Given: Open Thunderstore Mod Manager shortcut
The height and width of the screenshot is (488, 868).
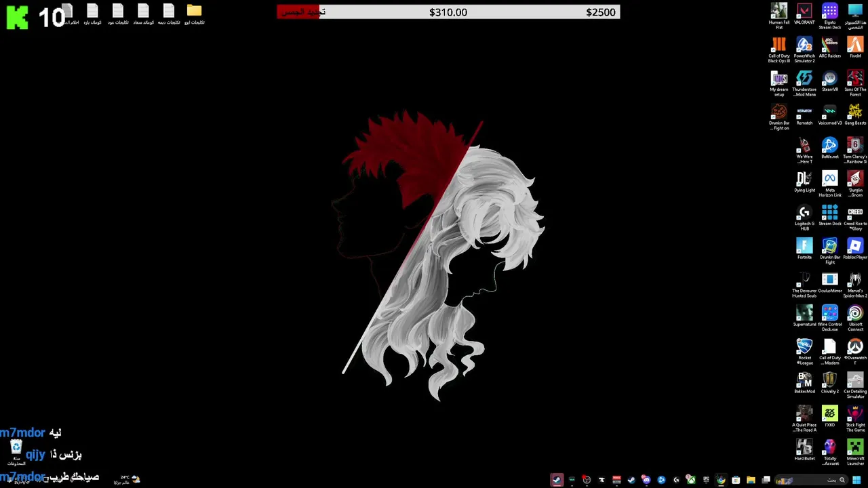Looking at the screenshot, I should click(804, 83).
